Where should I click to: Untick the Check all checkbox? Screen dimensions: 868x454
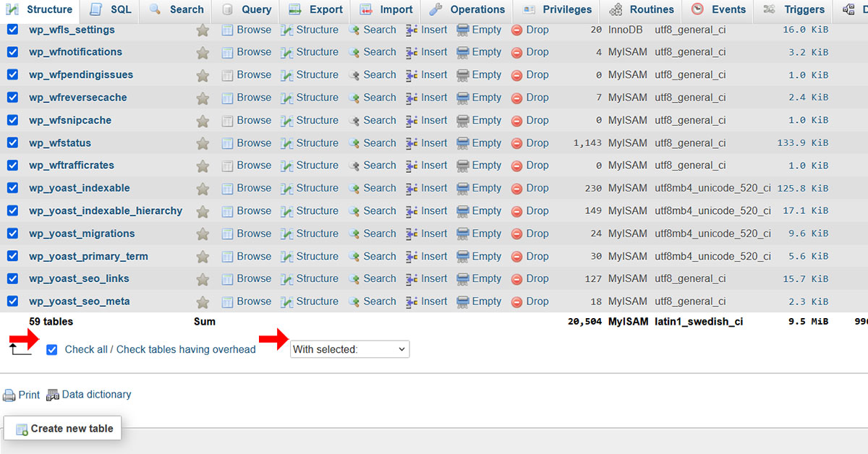(x=51, y=350)
